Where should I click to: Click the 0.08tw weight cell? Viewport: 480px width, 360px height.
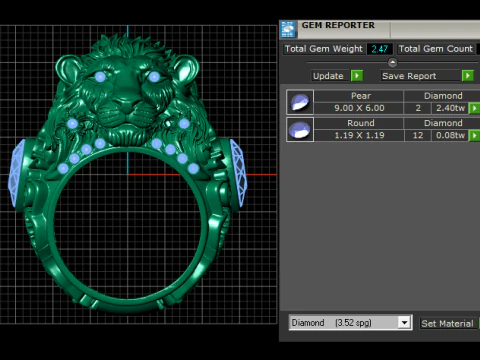pyautogui.click(x=450, y=135)
